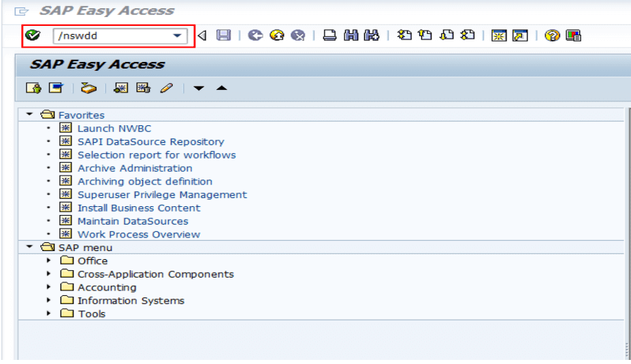Screen dimensions: 631x364
Task: Click the Change Favorites pencil icon
Action: click(x=166, y=88)
